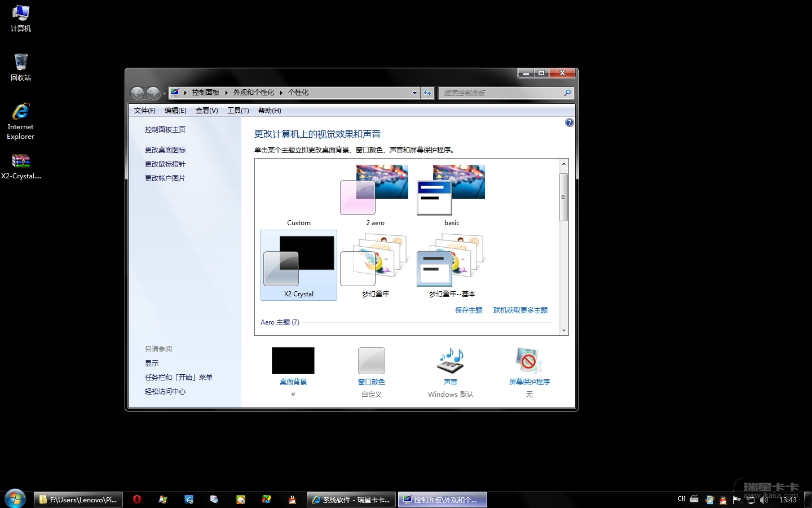Click the 保存主题 link
This screenshot has height=508, width=812.
469,310
